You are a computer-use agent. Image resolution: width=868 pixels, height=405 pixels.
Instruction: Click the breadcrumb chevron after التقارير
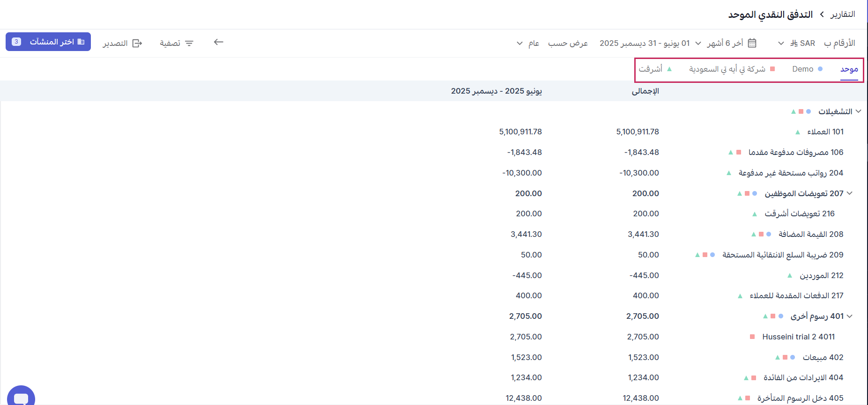pyautogui.click(x=822, y=15)
